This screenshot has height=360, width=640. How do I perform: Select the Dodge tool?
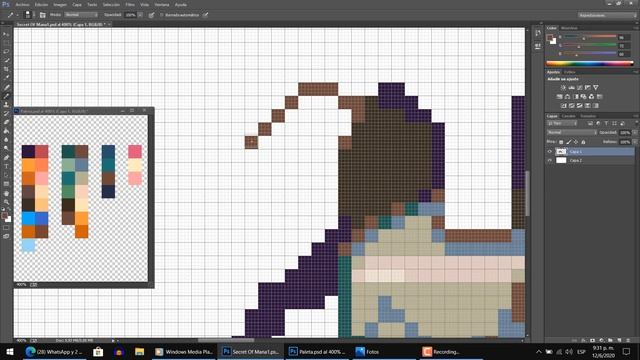(6, 149)
